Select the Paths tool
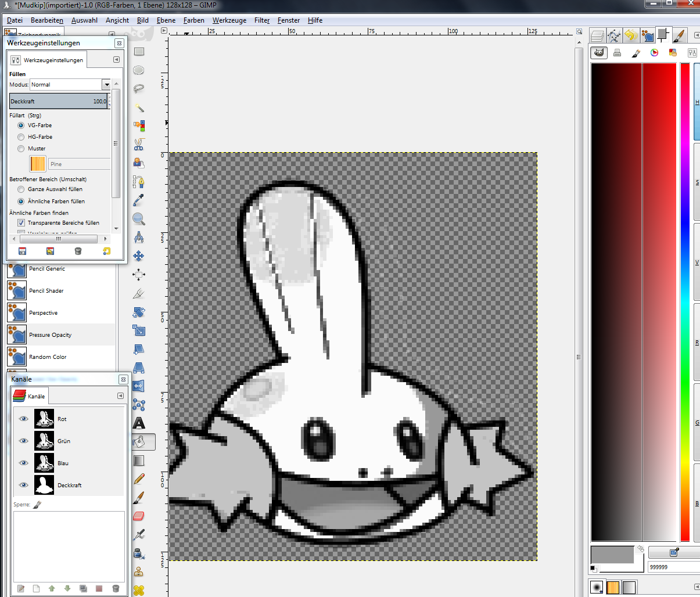700x597 pixels. (139, 182)
